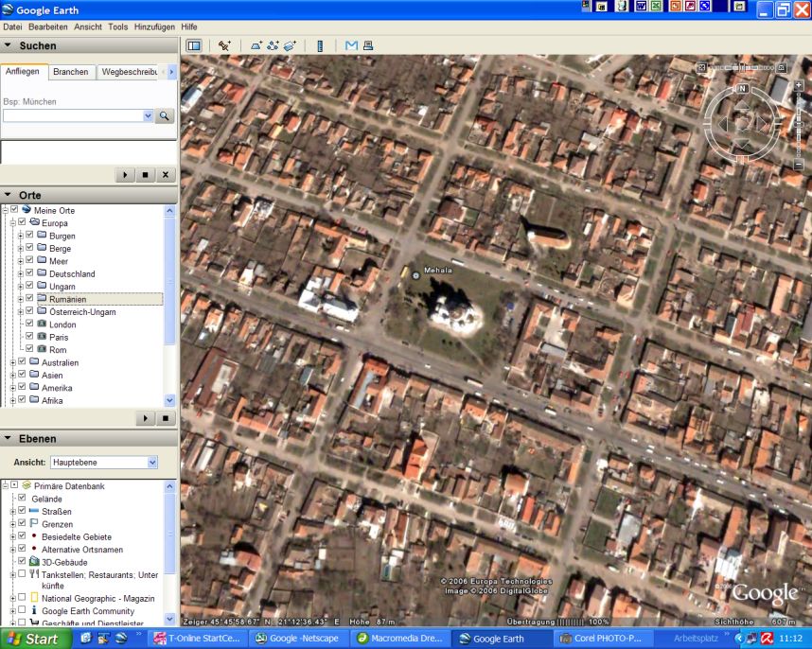Image resolution: width=812 pixels, height=649 pixels.
Task: Reset tilt to top-down view icon
Action: coord(701,68)
